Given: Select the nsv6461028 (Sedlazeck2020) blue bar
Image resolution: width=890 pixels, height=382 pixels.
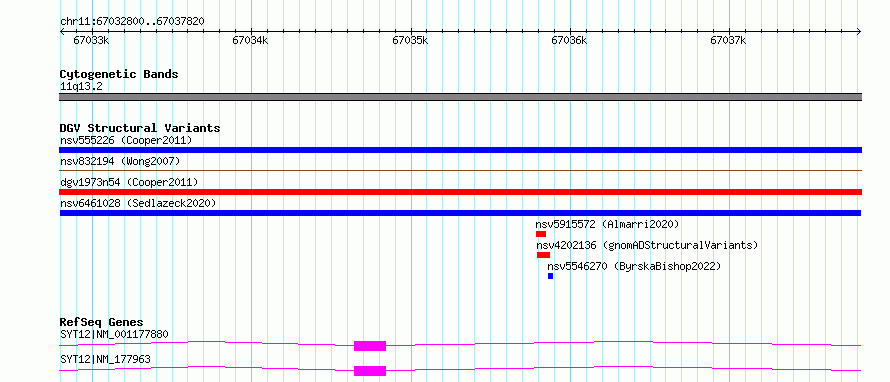Looking at the screenshot, I should pos(460,213).
